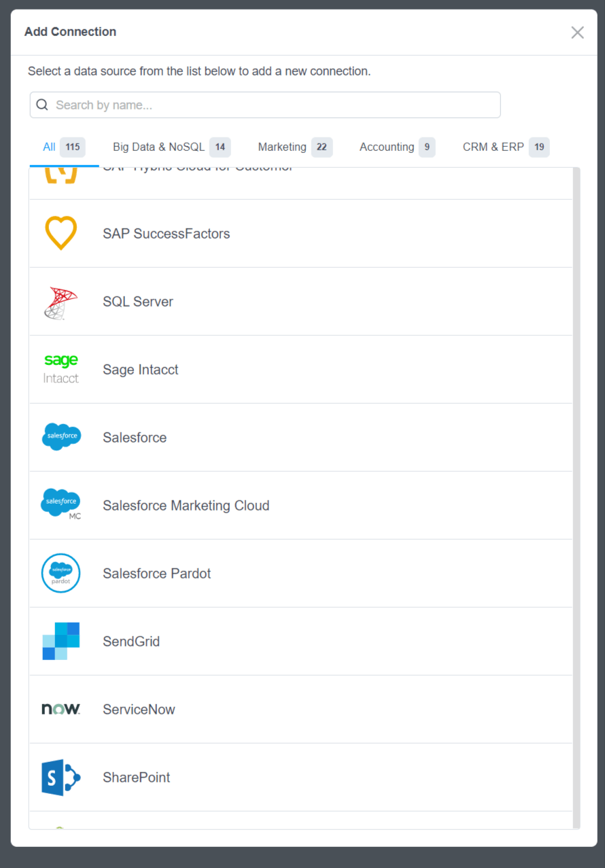The image size is (605, 868).
Task: Click the Salesforce Marketing Cloud MC icon
Action: click(61, 505)
